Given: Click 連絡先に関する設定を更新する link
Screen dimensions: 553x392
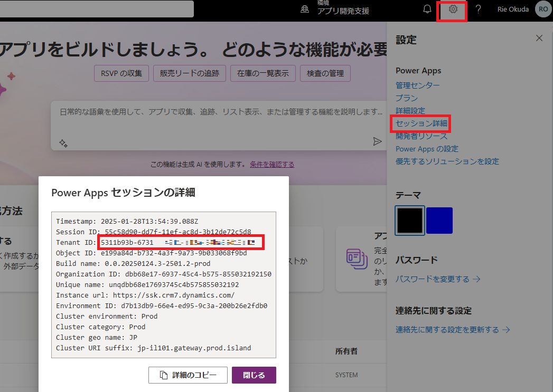Looking at the screenshot, I should coord(447,330).
